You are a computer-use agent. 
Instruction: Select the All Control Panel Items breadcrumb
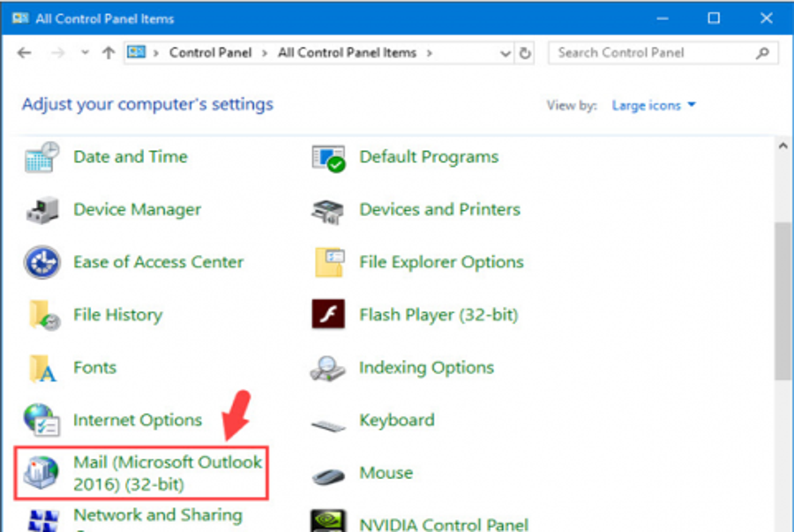click(347, 53)
